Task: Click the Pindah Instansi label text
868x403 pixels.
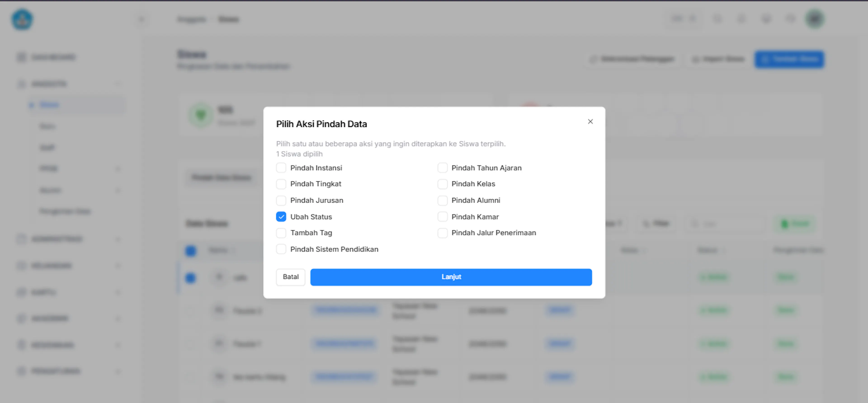Action: (x=316, y=168)
